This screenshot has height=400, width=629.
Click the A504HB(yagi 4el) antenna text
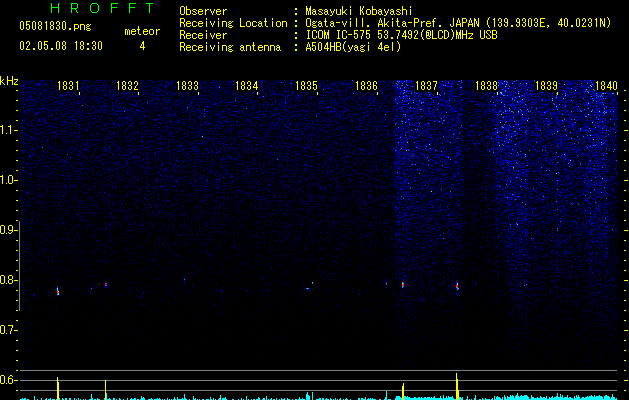353,47
